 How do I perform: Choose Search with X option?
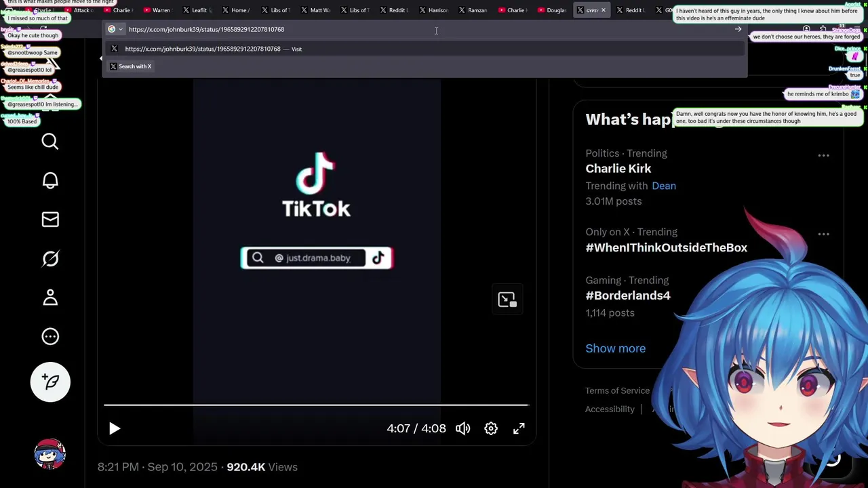click(131, 66)
